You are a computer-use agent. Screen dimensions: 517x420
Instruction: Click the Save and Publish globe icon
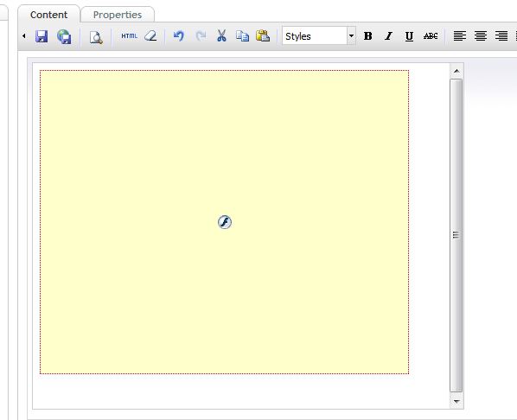[x=64, y=36]
